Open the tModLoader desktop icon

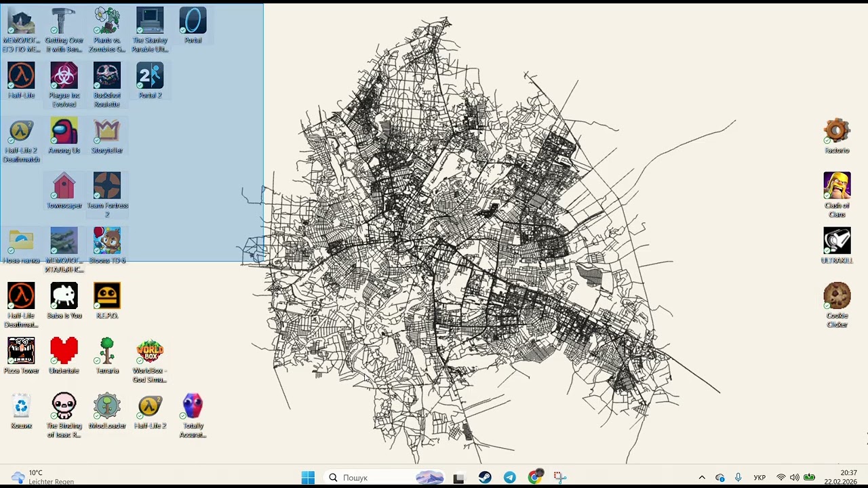coord(107,411)
